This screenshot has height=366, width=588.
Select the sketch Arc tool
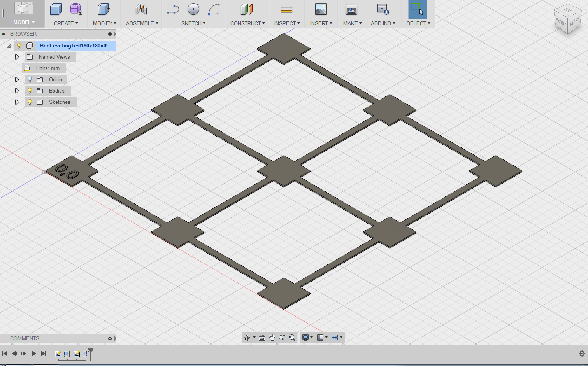pyautogui.click(x=214, y=9)
